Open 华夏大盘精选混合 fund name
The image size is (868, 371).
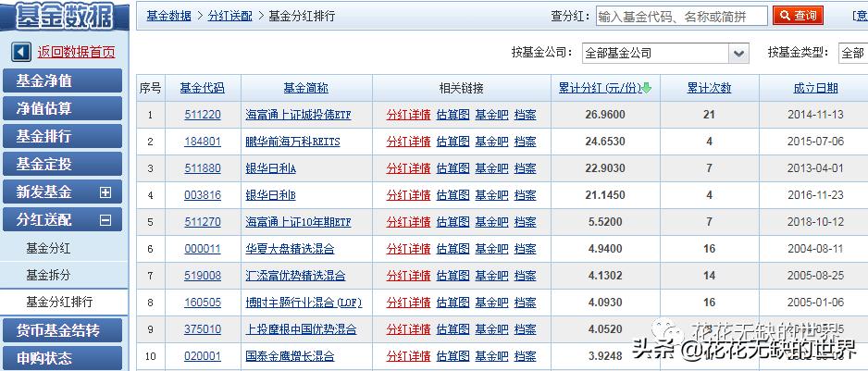pyautogui.click(x=290, y=249)
